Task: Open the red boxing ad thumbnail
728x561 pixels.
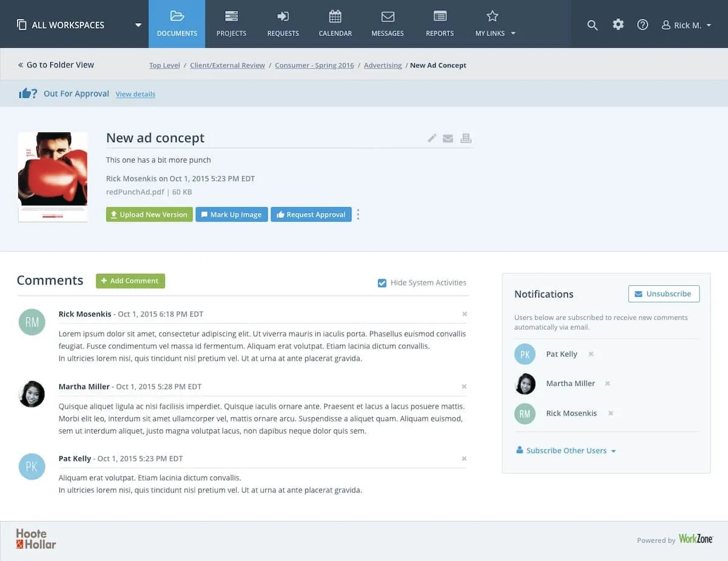Action: point(53,177)
